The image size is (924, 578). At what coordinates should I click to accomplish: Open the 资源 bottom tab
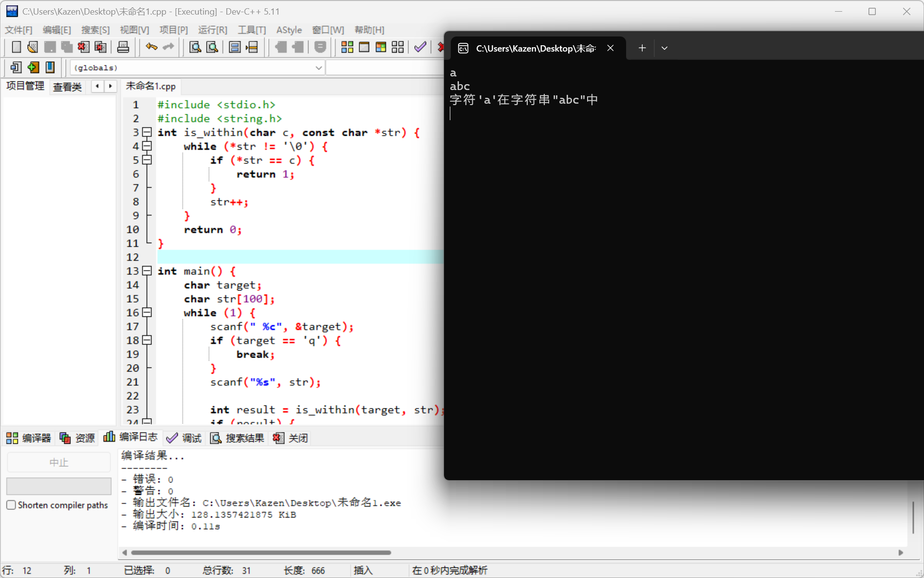[77, 438]
